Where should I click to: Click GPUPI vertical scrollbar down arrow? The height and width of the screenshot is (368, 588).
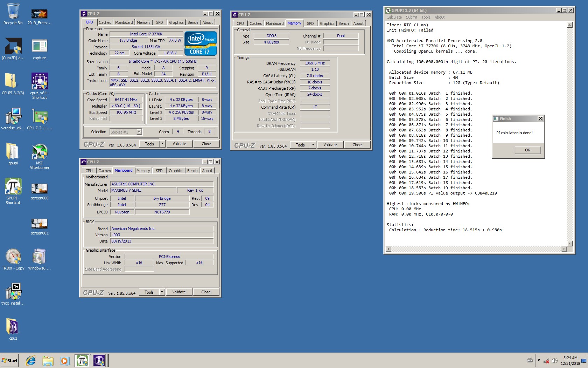click(570, 244)
